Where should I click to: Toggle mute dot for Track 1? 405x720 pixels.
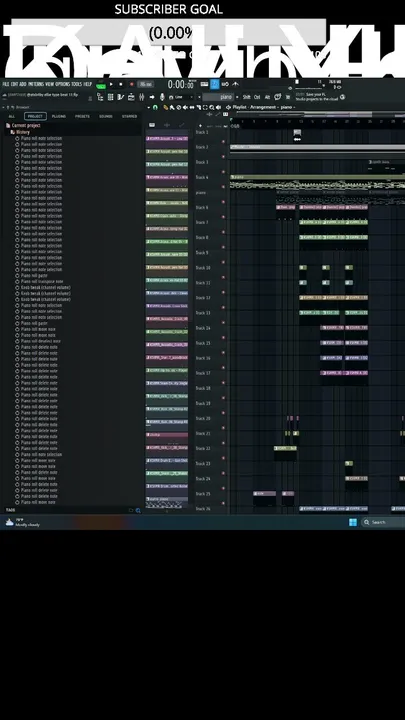224,142
